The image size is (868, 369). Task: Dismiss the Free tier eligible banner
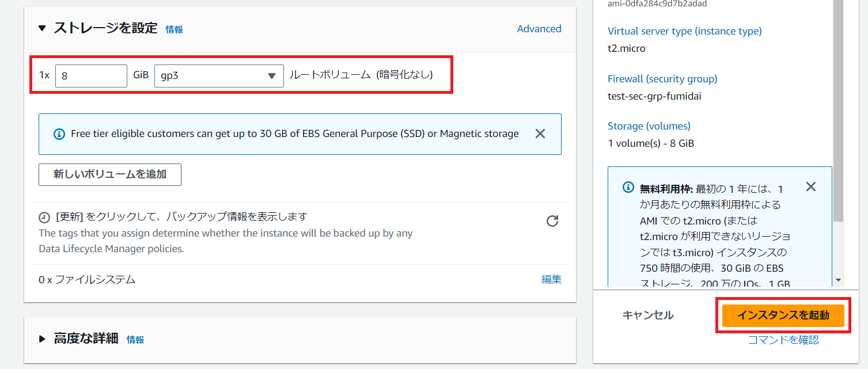540,134
